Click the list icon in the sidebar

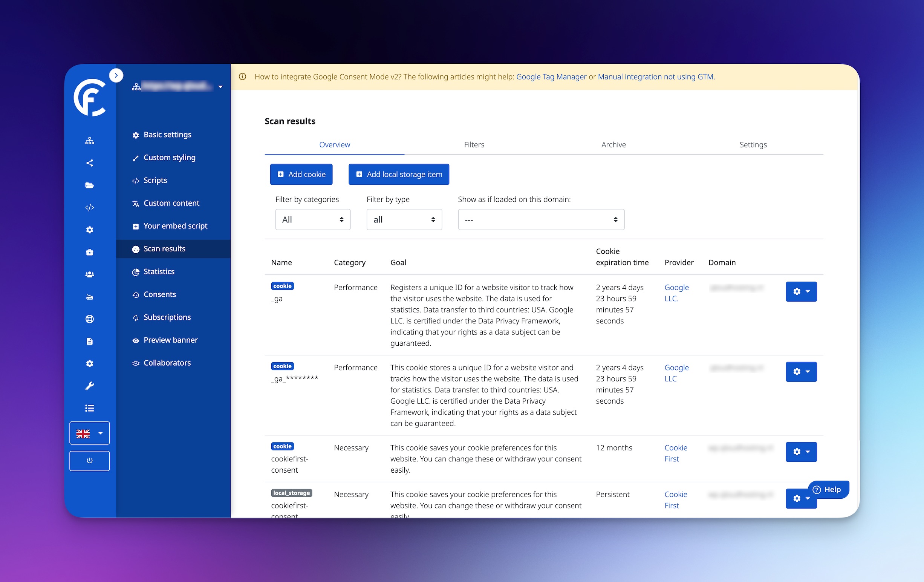89,408
